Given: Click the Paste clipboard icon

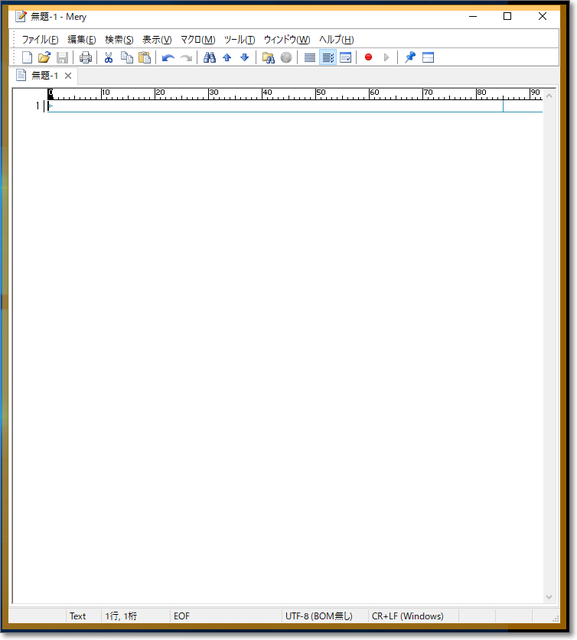Looking at the screenshot, I should (144, 58).
